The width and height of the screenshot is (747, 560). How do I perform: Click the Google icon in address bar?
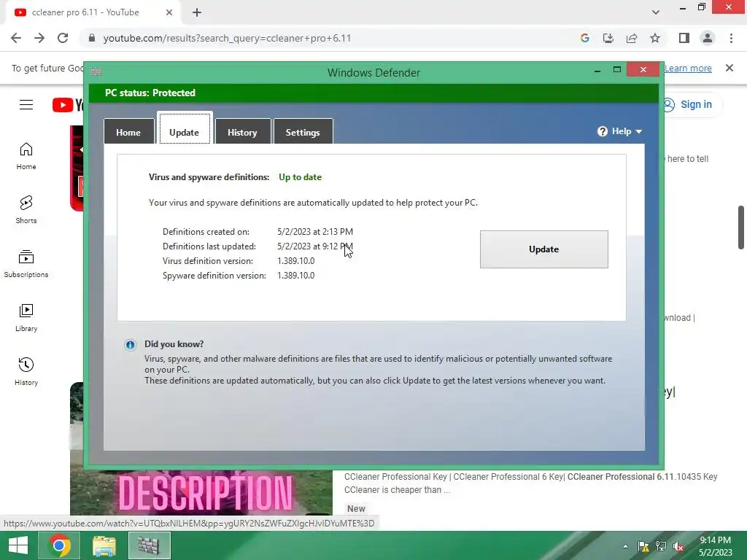[x=585, y=38]
